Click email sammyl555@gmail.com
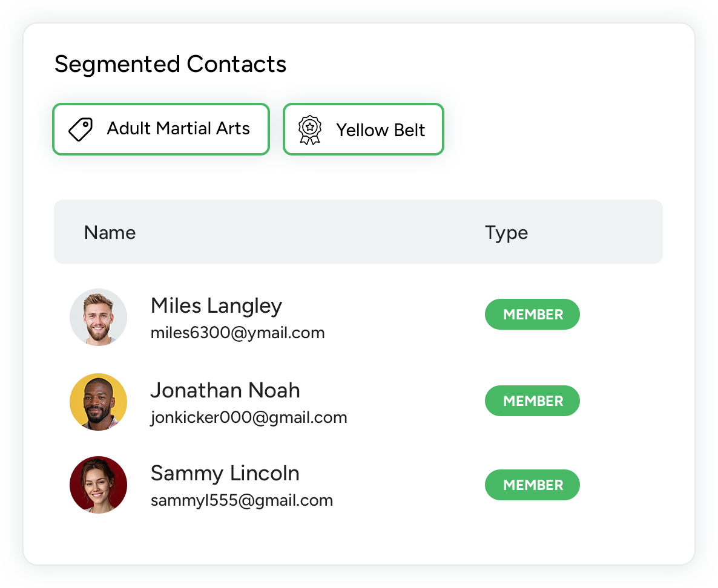The width and height of the screenshot is (718, 588). coord(242,501)
